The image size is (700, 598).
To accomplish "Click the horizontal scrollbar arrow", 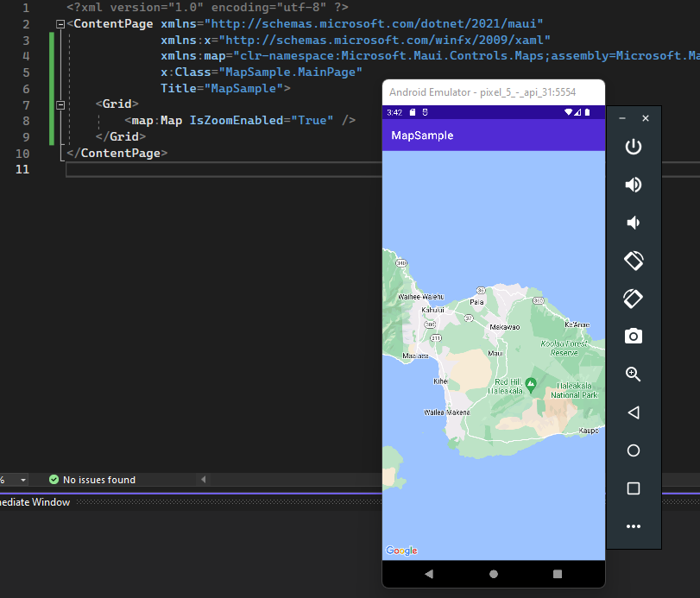I will click(202, 479).
